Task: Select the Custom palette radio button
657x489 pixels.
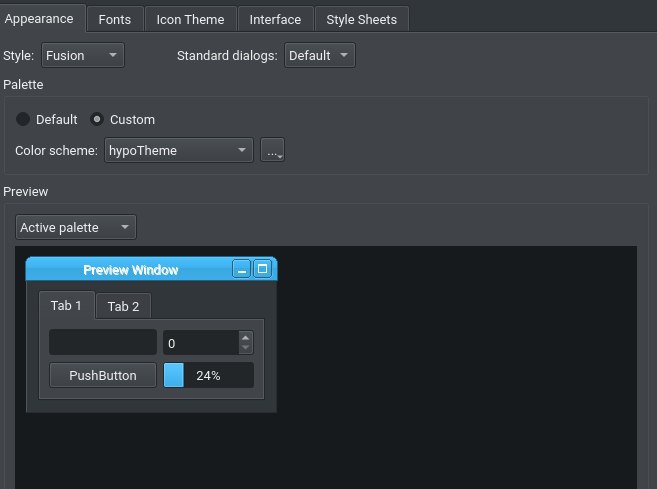Action: click(97, 119)
